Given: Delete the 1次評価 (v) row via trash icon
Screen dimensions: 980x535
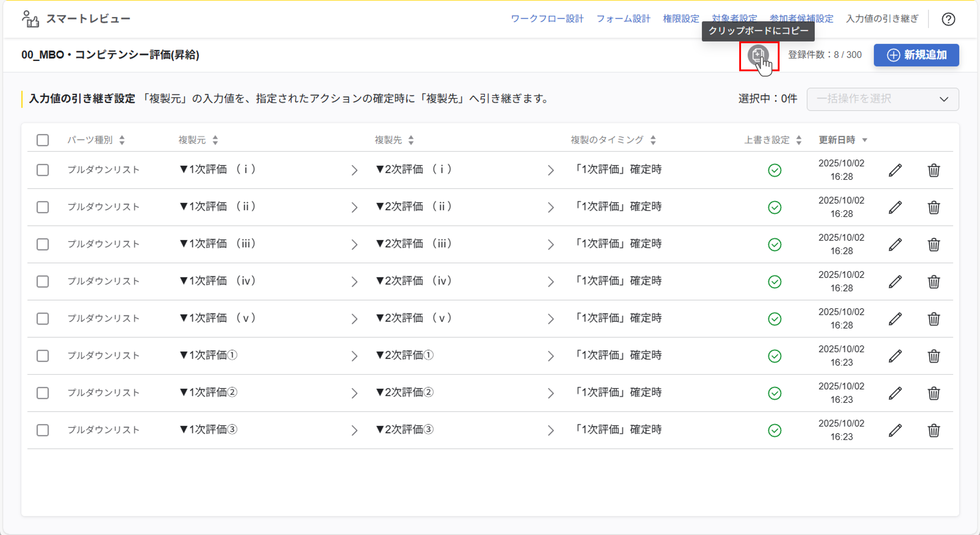Looking at the screenshot, I should (934, 319).
